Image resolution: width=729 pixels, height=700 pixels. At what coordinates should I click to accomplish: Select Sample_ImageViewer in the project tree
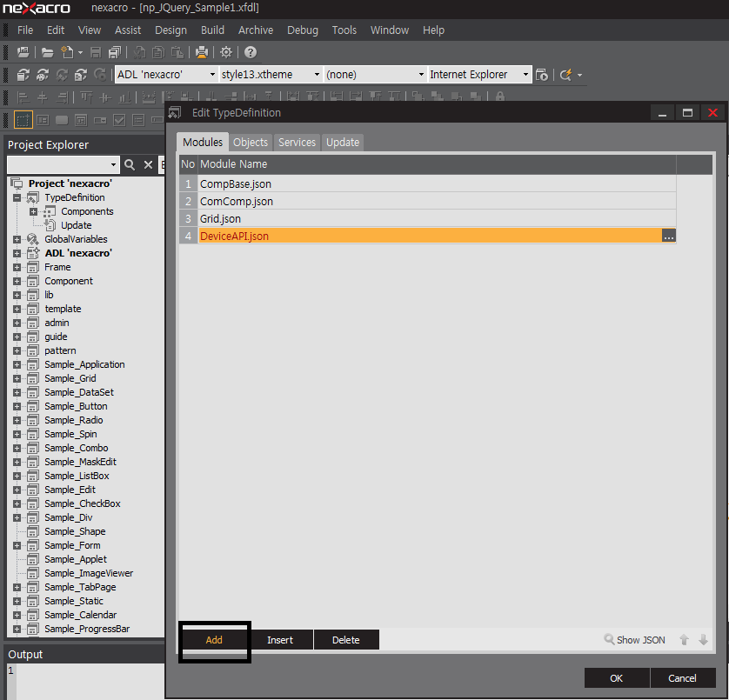[89, 573]
